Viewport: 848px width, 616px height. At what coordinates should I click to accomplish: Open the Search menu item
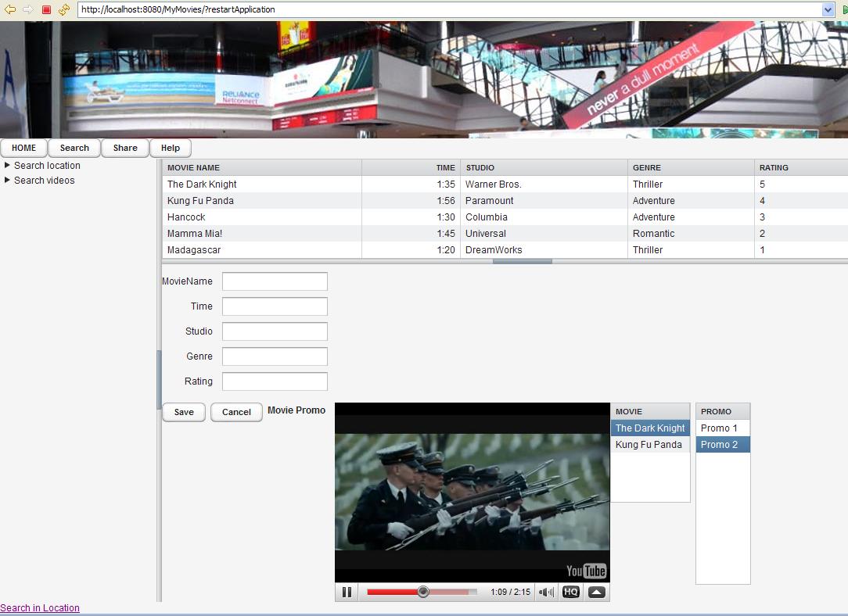tap(74, 148)
